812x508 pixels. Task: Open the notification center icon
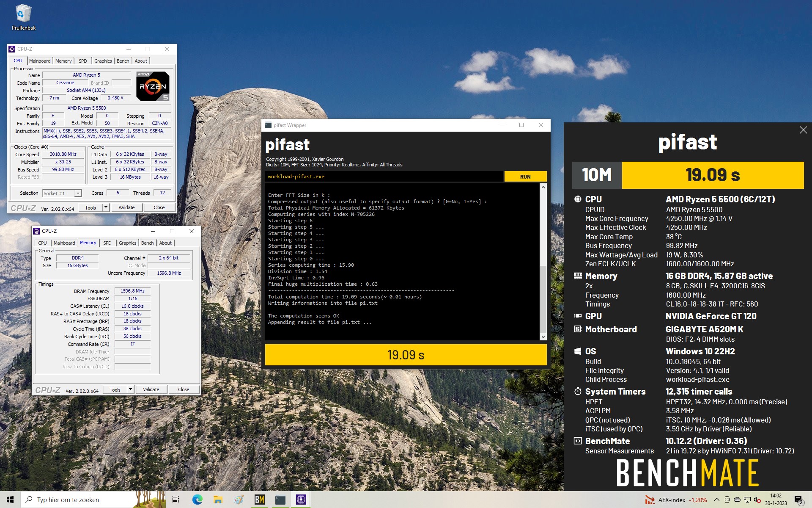[x=798, y=500]
